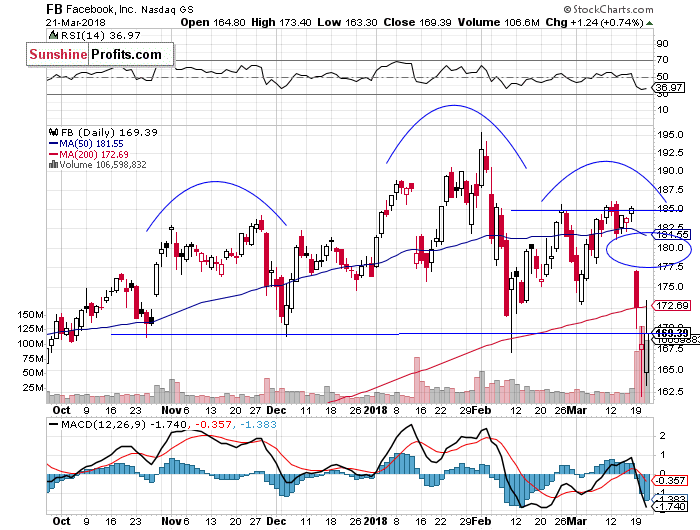Click the 70 level on RSI axis
Viewport: 700px width, 530px height.
(x=662, y=60)
